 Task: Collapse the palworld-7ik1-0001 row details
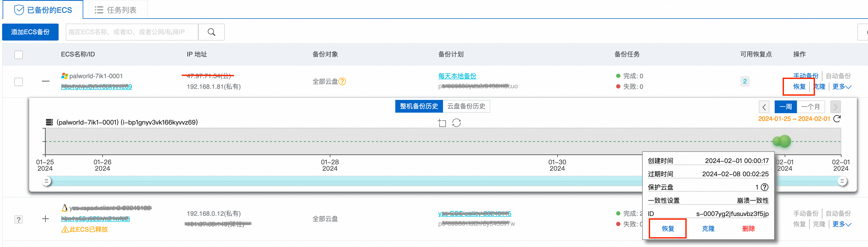46,81
